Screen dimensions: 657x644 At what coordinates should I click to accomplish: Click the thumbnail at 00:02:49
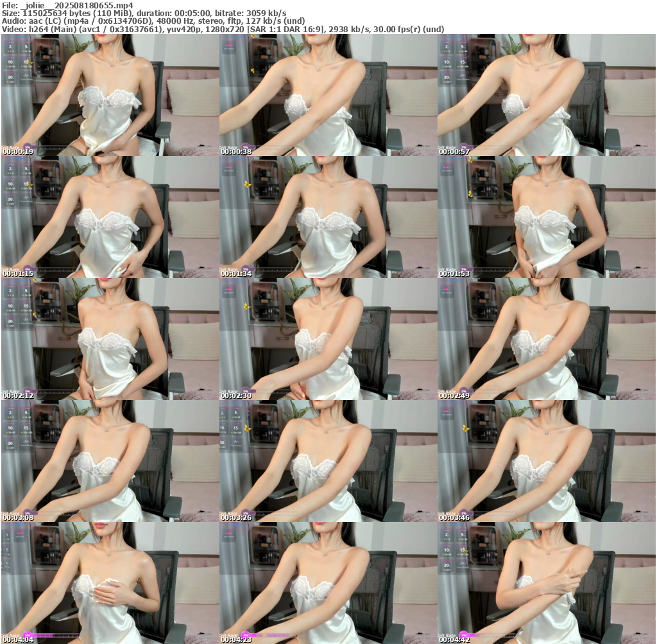pyautogui.click(x=546, y=339)
